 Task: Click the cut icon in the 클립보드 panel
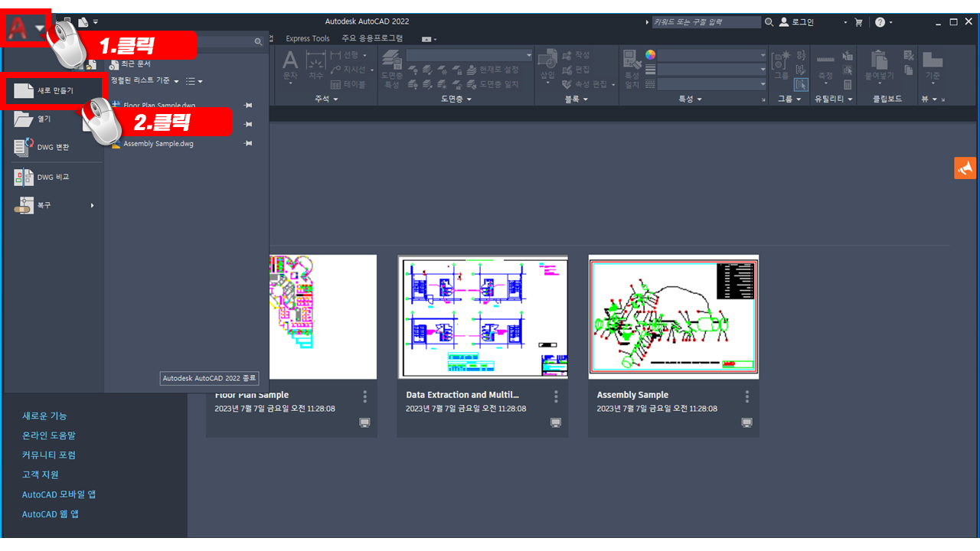click(x=909, y=55)
